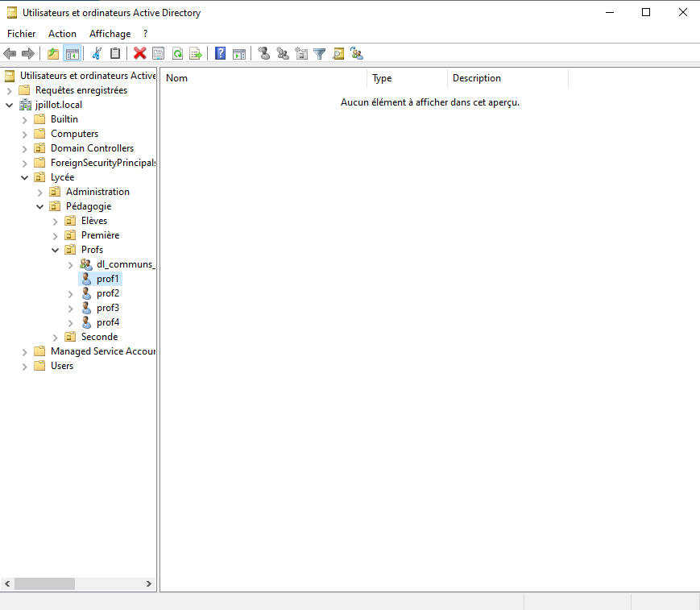
Task: Select the Builtin container
Action: pos(64,119)
